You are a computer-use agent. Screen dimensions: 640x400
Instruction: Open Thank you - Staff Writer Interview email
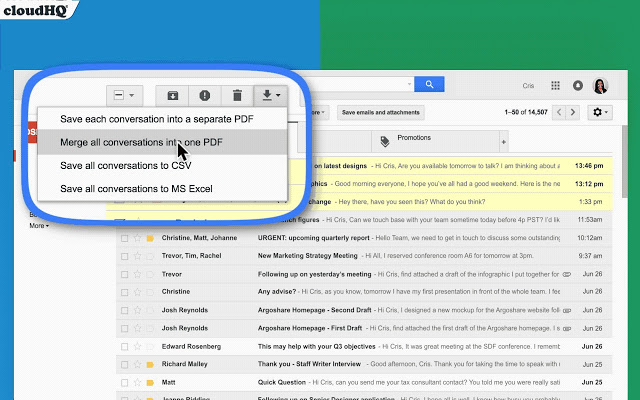(364, 364)
